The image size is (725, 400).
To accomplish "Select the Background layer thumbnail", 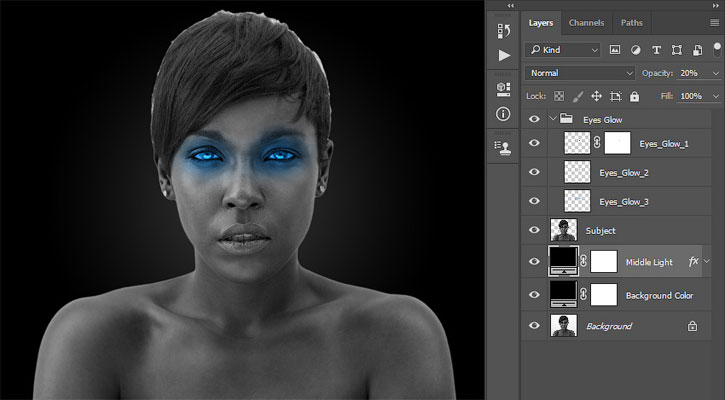I will click(564, 326).
